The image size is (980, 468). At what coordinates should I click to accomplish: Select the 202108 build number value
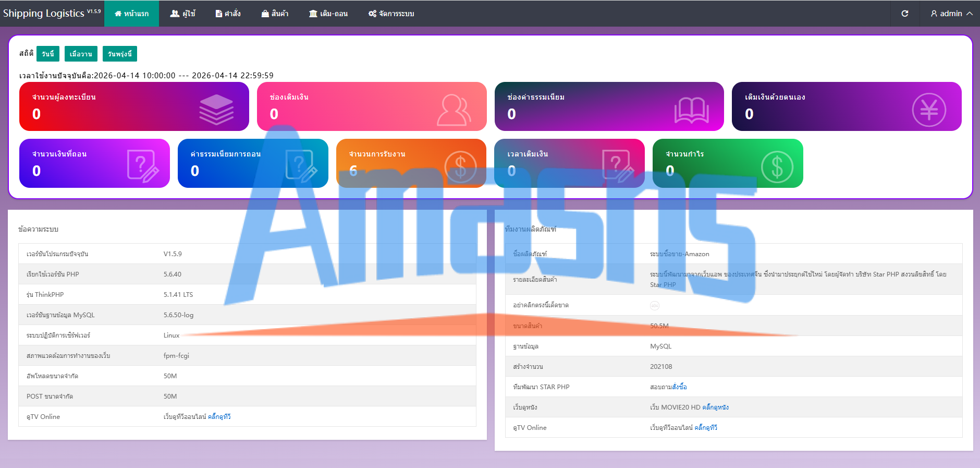click(661, 367)
